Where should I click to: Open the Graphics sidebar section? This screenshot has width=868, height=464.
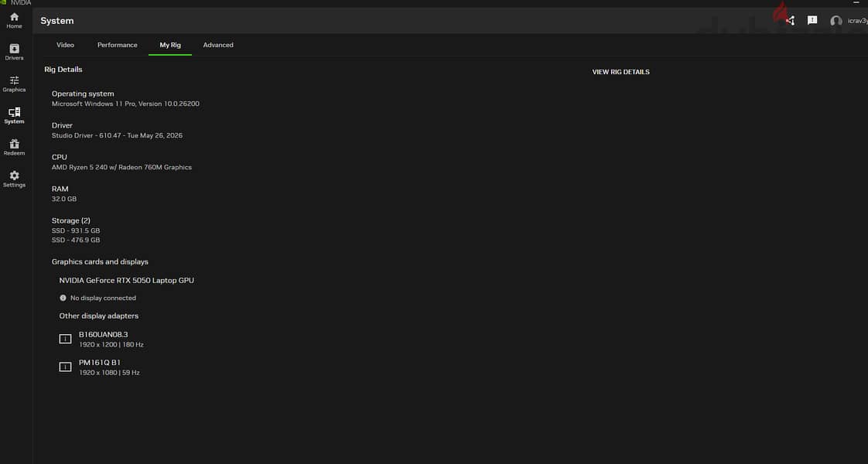click(x=15, y=84)
